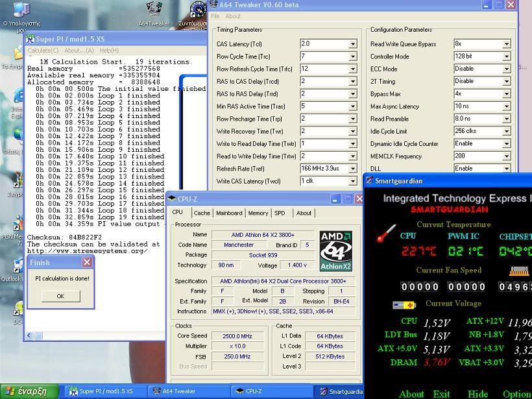Click the CPU voltage value 1,52V
532x399 pixels.
pyautogui.click(x=437, y=322)
